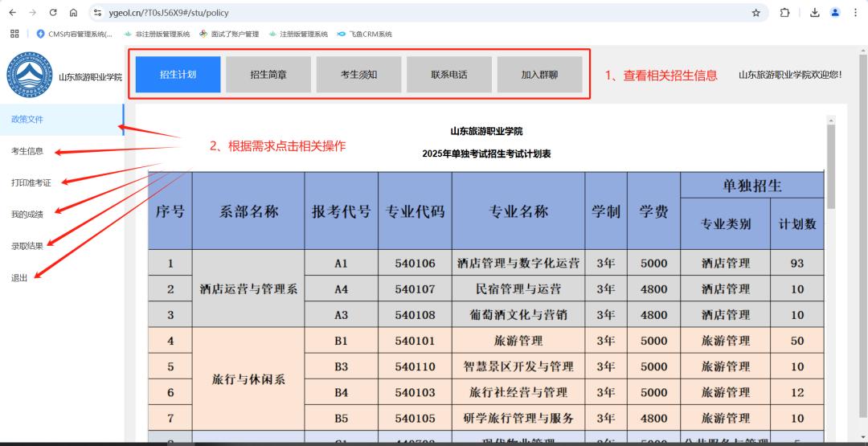Click exam code B3 cell
Viewport: 868px width, 446px height.
[x=341, y=366]
